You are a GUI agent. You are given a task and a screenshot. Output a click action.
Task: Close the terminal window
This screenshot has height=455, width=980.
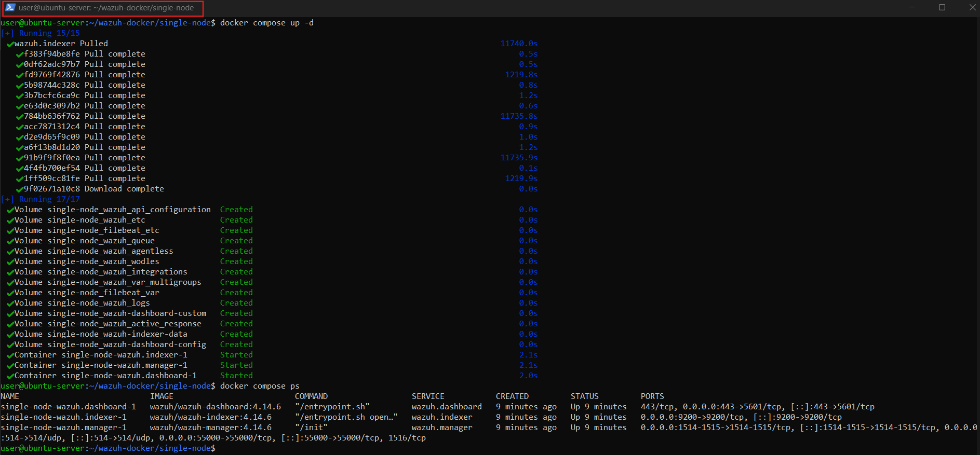[972, 7]
